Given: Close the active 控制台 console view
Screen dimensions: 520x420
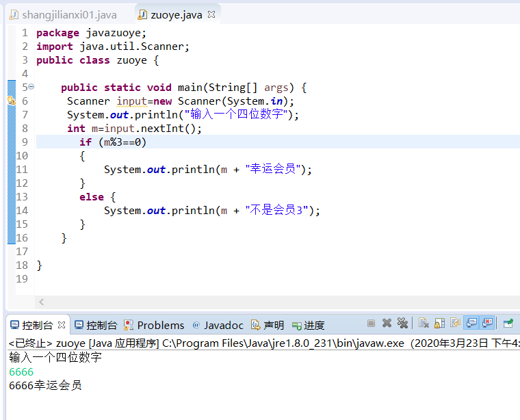Looking at the screenshot, I should click(62, 325).
